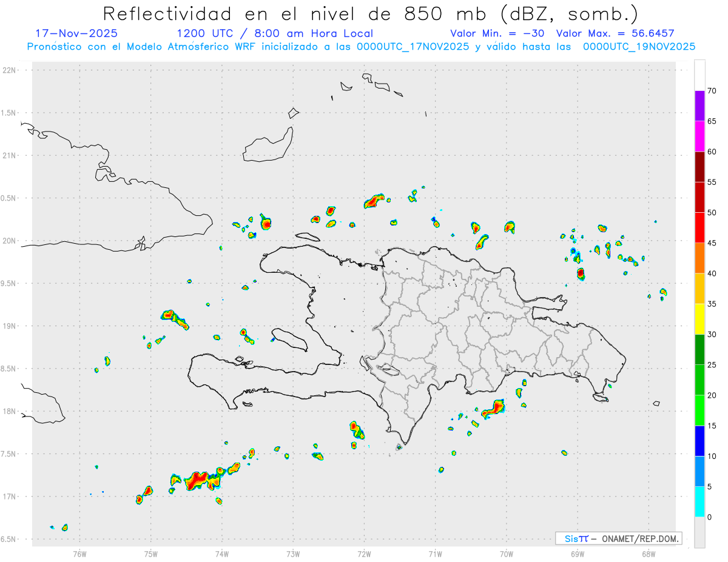Click the 'Valor Max. = 56.6457' text
The image size is (728, 562).
[615, 33]
